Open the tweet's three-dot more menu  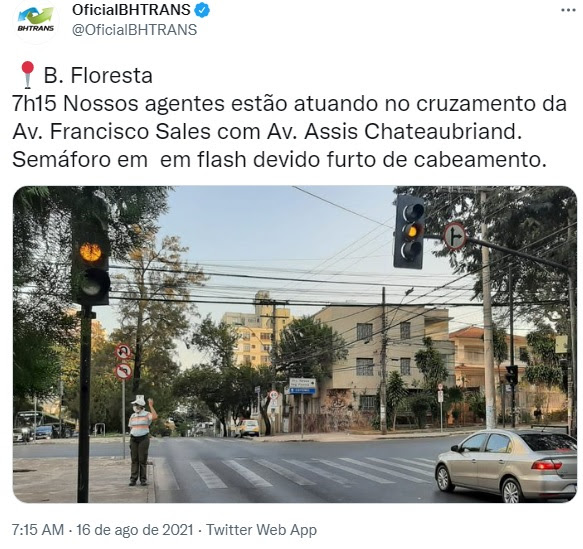pos(568,10)
